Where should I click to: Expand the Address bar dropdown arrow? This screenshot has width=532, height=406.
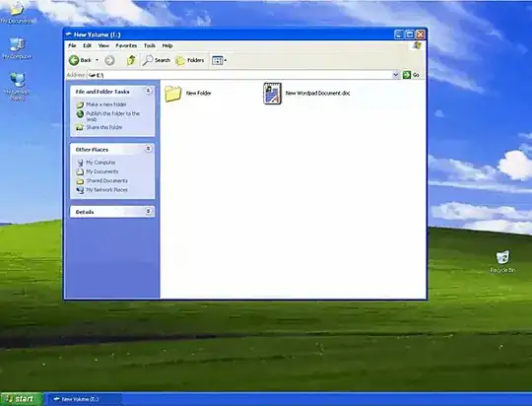pyautogui.click(x=396, y=75)
